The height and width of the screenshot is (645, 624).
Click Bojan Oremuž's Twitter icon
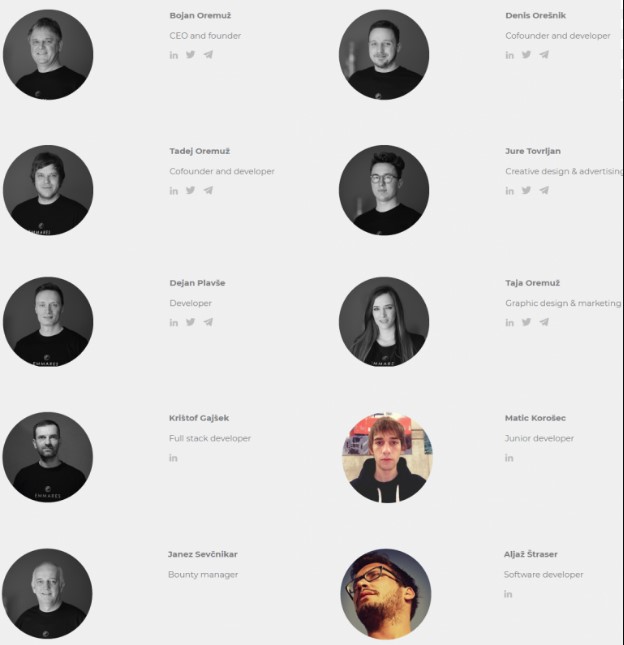coord(190,54)
